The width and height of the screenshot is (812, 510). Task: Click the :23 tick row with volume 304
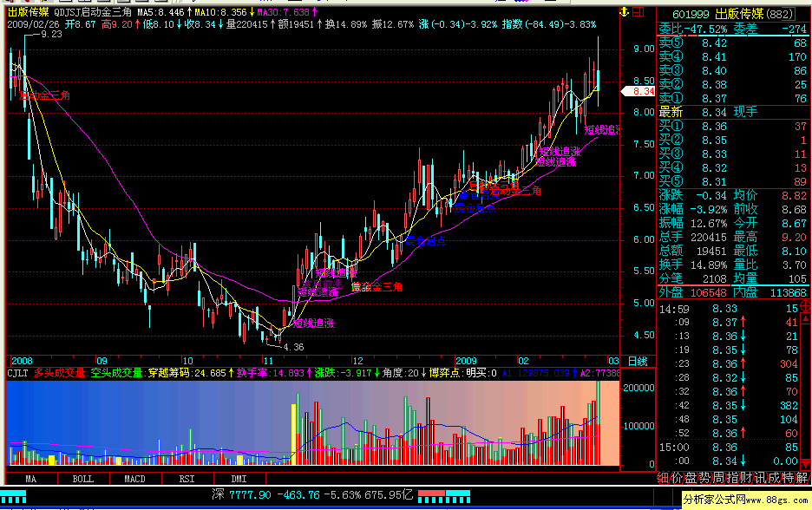pos(728,364)
